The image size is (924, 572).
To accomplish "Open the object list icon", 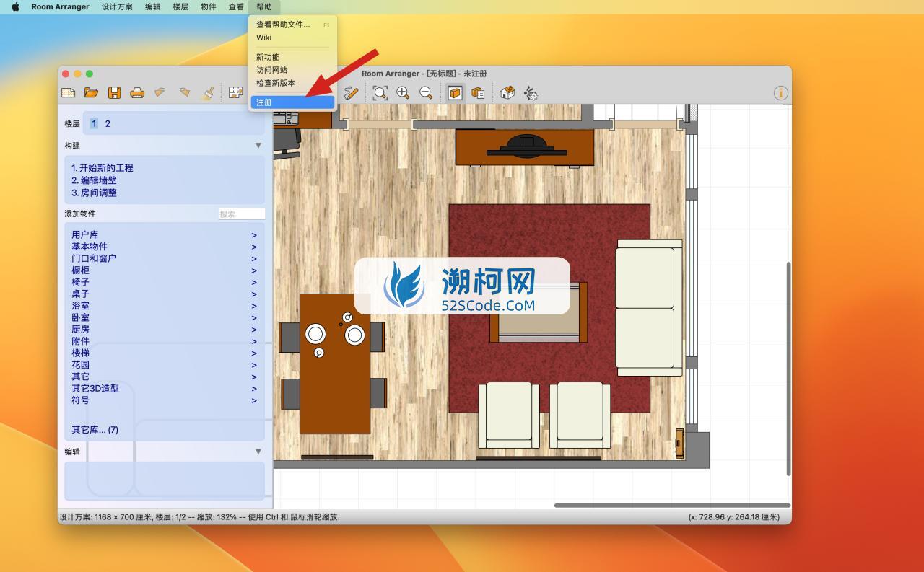I will point(478,92).
